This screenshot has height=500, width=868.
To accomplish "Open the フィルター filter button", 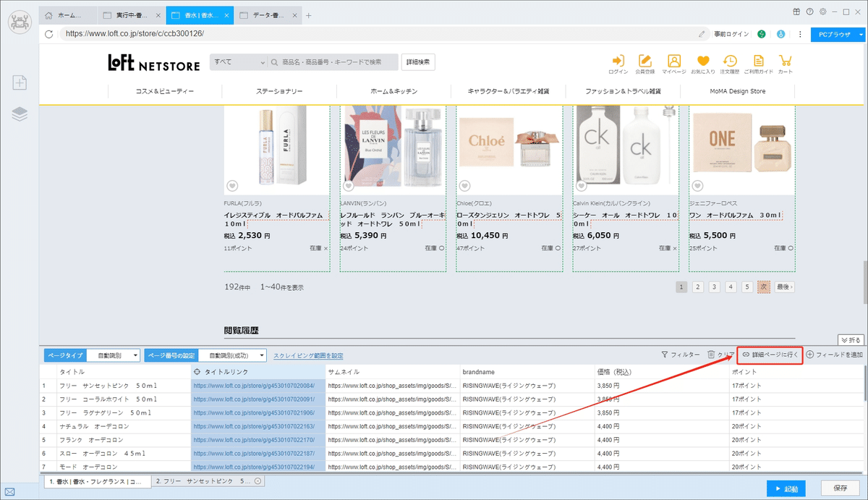I will [x=681, y=355].
